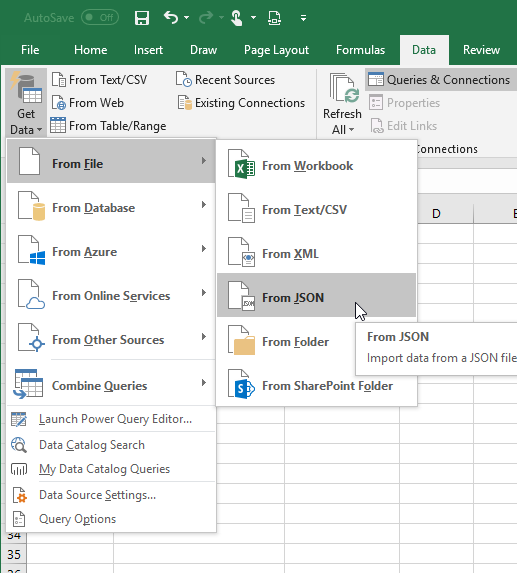Click the Data Source Settings gear icon
Screen dimensions: 517x573
click(20, 496)
